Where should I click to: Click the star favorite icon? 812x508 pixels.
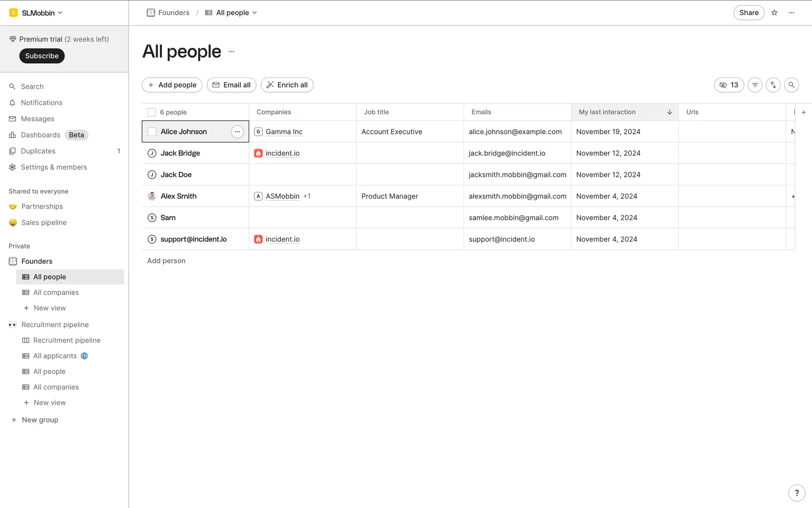(x=774, y=13)
